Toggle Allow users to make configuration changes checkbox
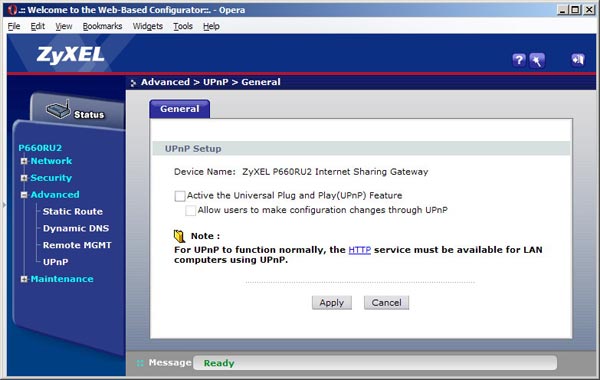The image size is (600, 380). [x=191, y=210]
